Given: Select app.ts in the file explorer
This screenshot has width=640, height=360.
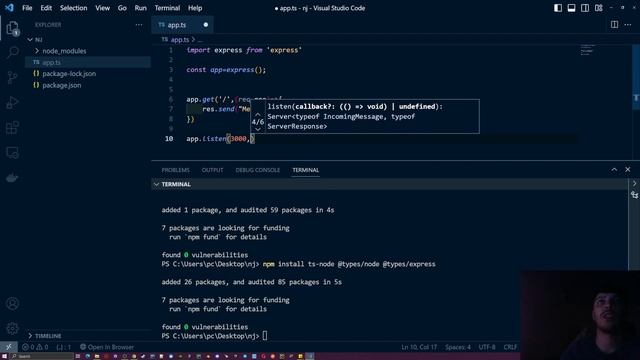Looking at the screenshot, I should [x=51, y=62].
